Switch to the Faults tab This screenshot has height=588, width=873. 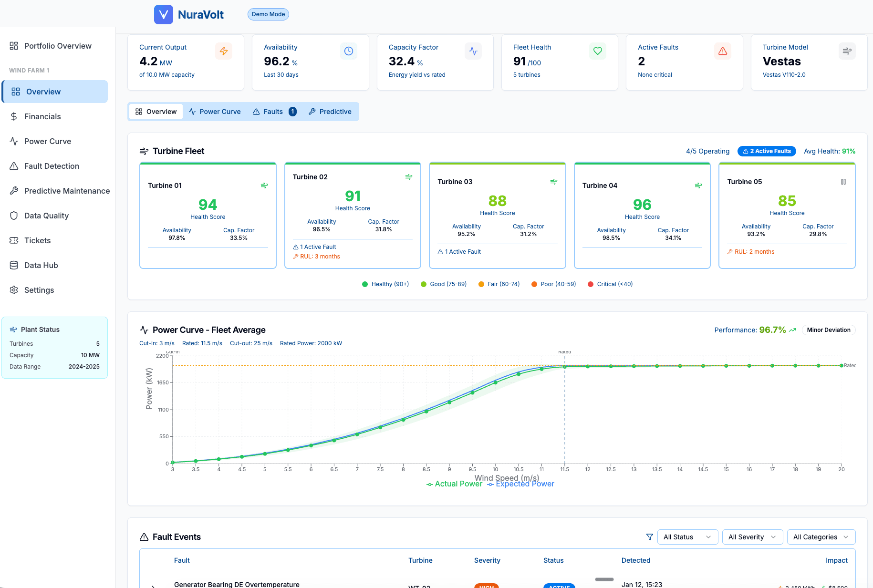274,112
